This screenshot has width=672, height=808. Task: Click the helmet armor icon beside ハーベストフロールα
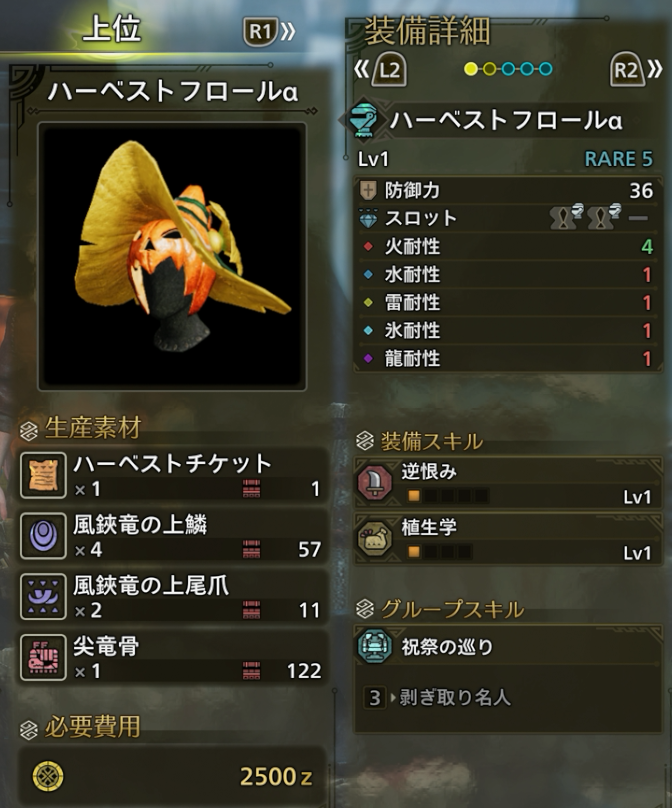click(x=364, y=120)
